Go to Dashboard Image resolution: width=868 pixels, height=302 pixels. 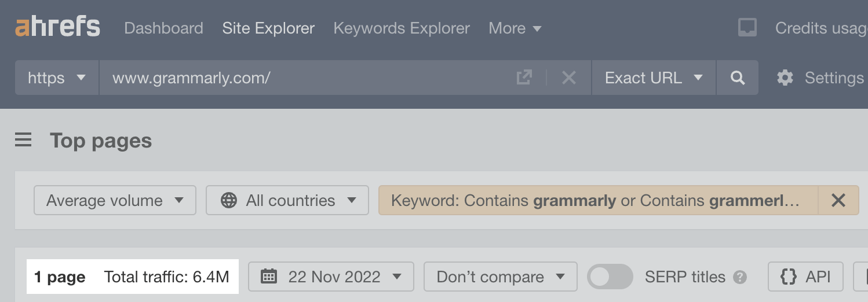[163, 28]
